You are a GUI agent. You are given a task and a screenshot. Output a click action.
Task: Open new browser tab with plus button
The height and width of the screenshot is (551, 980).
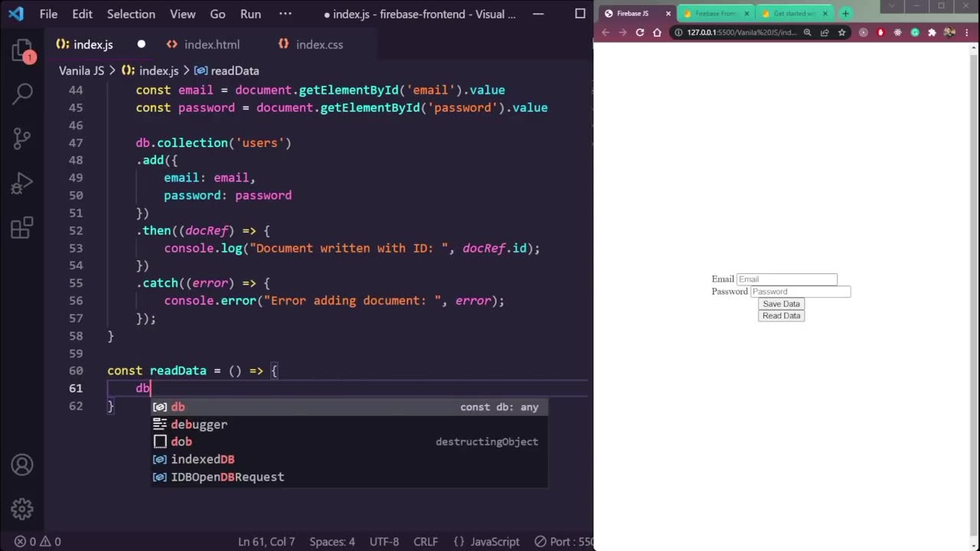845,13
